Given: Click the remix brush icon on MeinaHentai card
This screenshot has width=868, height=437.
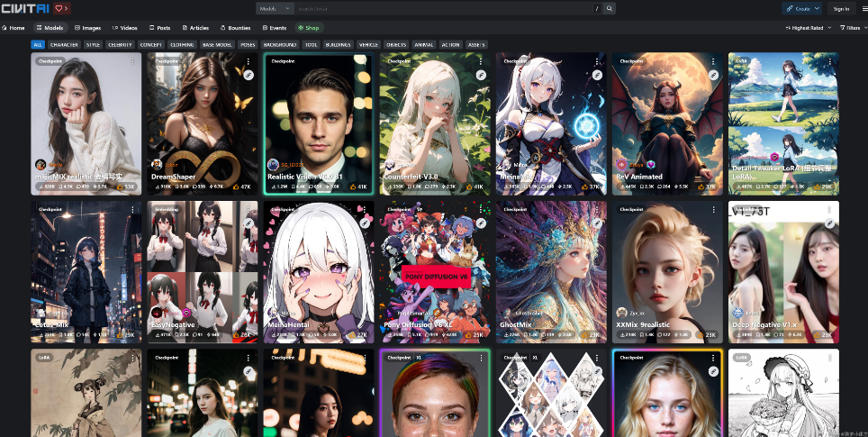Looking at the screenshot, I should (x=365, y=223).
